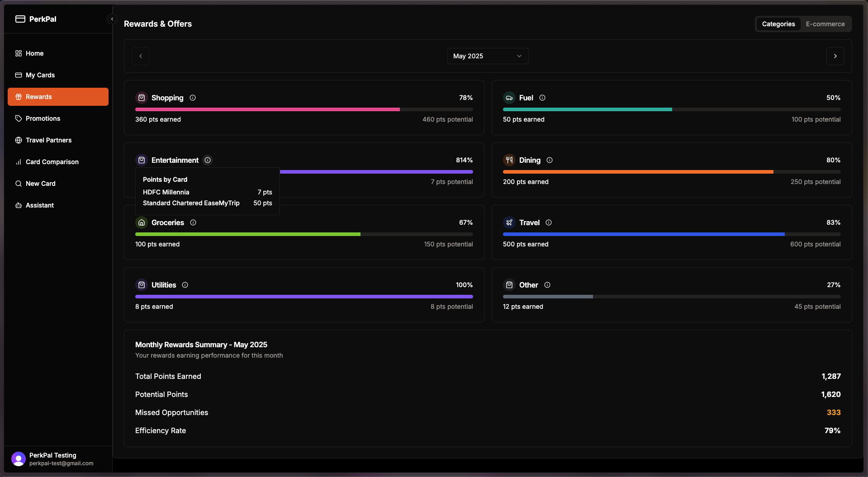Show info for Dining category
Viewport: 868px width, 477px height.
point(550,160)
